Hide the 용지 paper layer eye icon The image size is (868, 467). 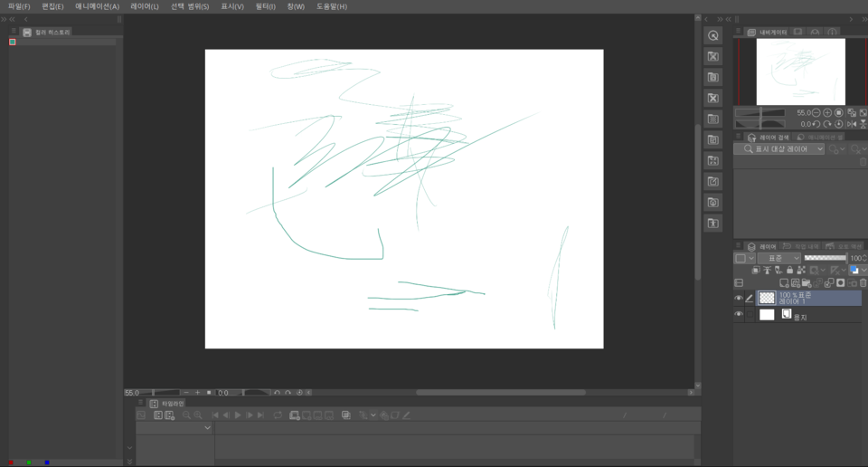click(739, 314)
